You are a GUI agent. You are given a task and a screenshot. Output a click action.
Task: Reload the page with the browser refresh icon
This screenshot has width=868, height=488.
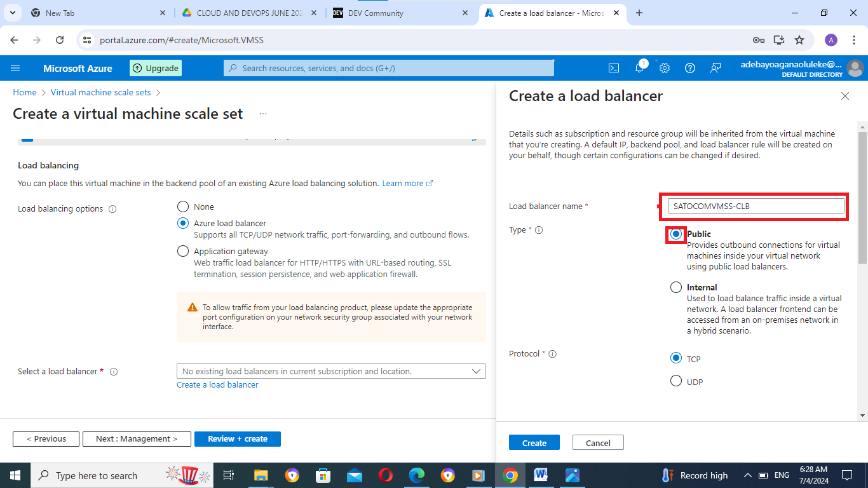point(60,40)
